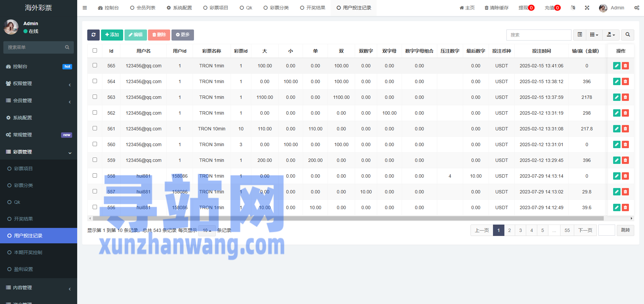Switch to 系统配置 tab in top bar
This screenshot has width=644, height=304.
pyautogui.click(x=179, y=8)
